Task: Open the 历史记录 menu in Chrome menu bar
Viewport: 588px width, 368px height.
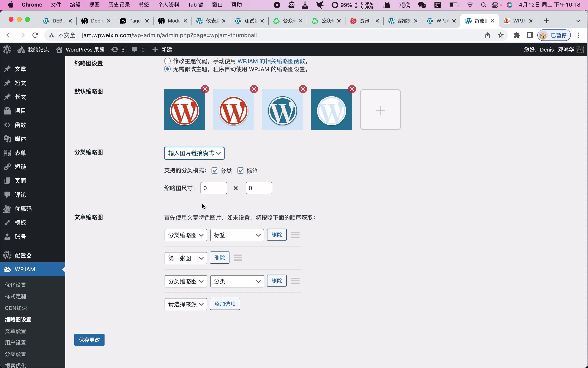Action: pyautogui.click(x=119, y=5)
